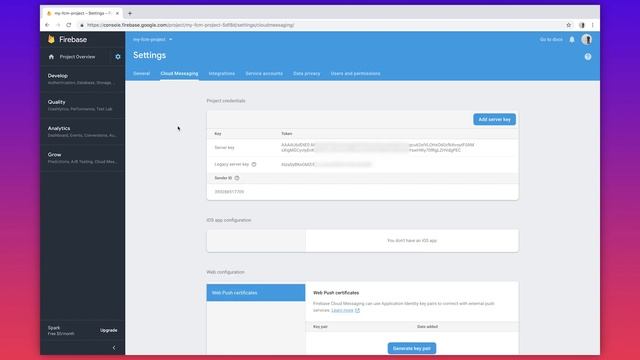Click the browser forward arrow
The image size is (640, 360).
(58, 25)
